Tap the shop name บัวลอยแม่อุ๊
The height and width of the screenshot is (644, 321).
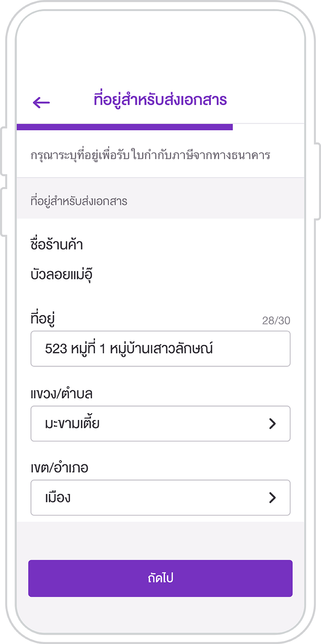[x=61, y=274]
